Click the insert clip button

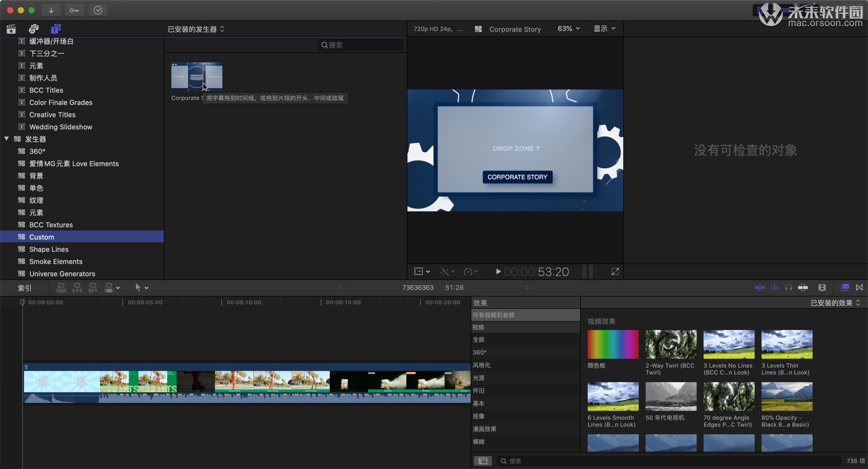click(77, 288)
